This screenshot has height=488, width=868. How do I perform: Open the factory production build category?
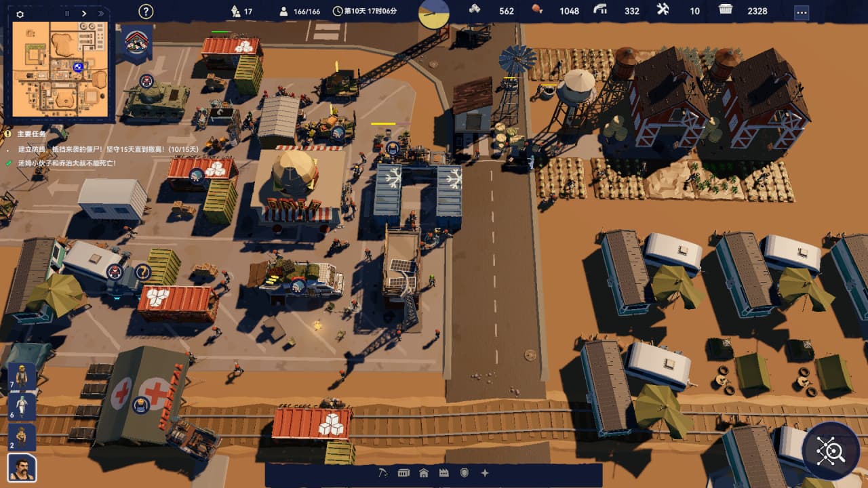pos(444,473)
